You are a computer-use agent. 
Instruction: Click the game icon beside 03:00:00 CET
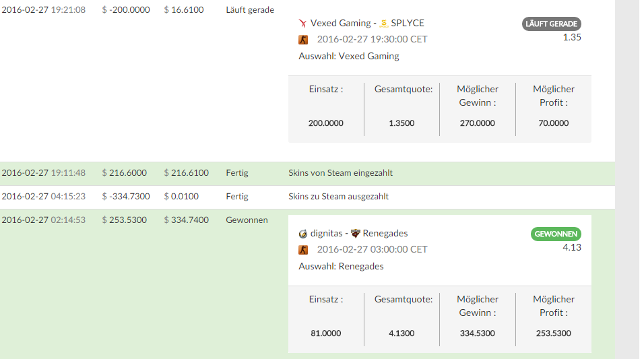[304, 249]
